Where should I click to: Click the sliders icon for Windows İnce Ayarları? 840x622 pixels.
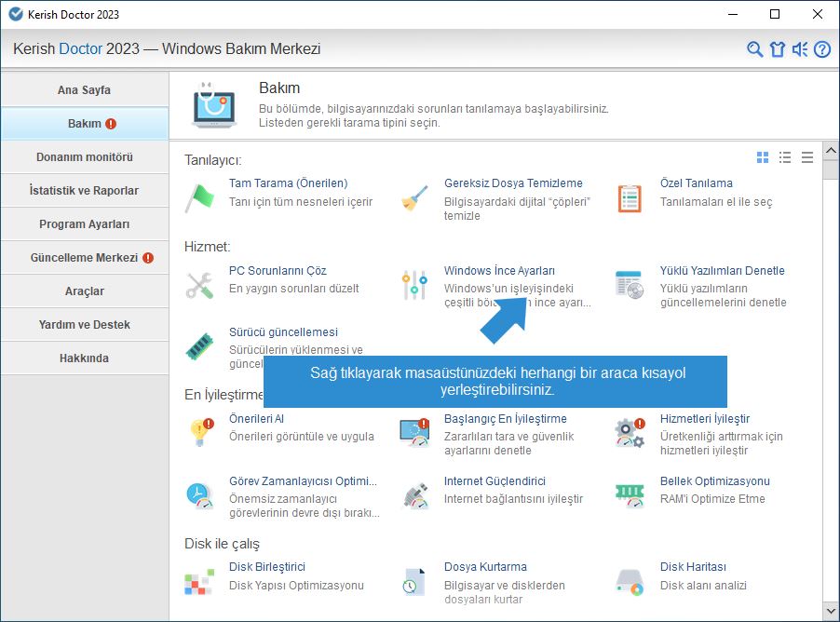tap(414, 285)
